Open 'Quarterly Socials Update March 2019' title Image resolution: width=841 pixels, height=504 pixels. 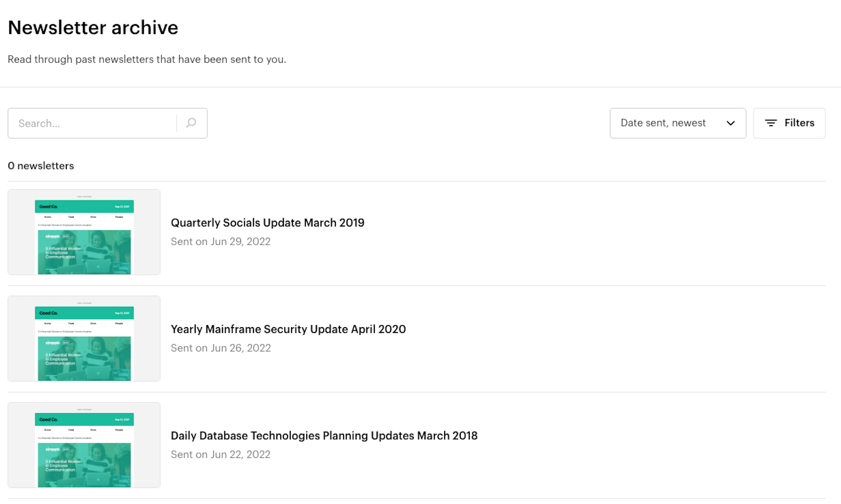(267, 222)
